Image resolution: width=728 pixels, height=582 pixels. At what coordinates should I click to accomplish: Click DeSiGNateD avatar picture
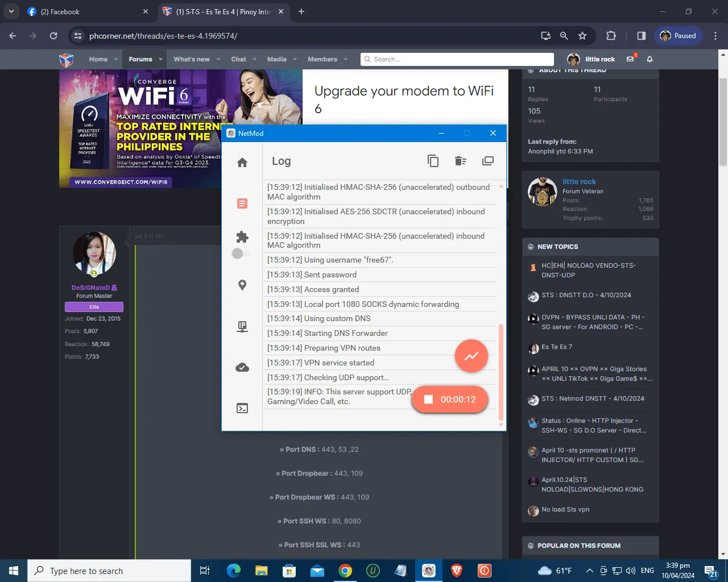pyautogui.click(x=94, y=253)
